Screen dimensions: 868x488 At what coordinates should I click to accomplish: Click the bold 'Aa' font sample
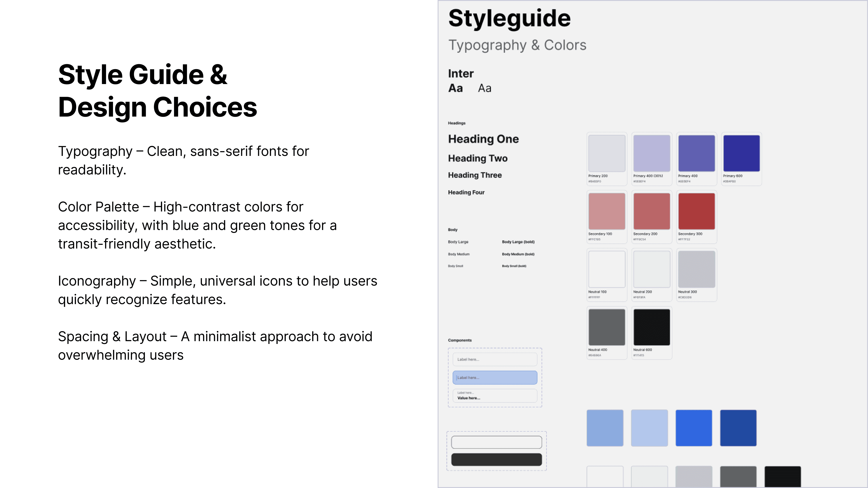(455, 88)
